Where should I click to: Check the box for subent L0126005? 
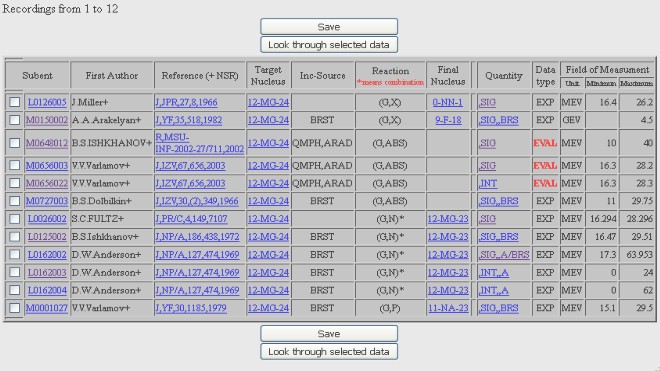pos(14,102)
